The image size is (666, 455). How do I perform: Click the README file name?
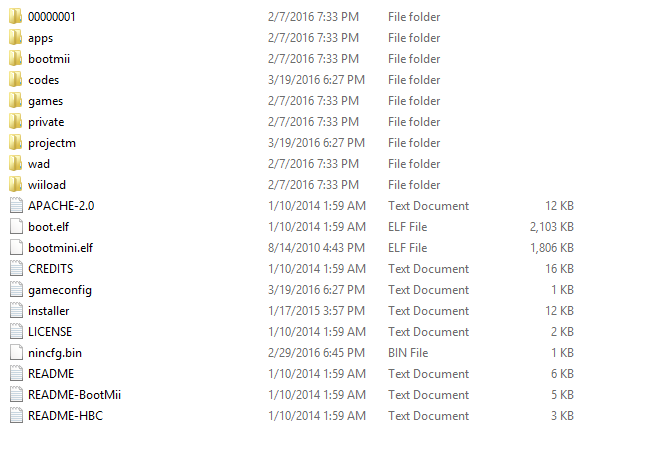click(52, 374)
